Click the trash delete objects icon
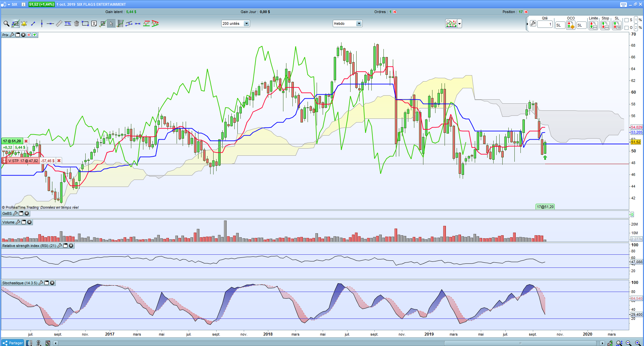The width and height of the screenshot is (644, 346). (77, 23)
